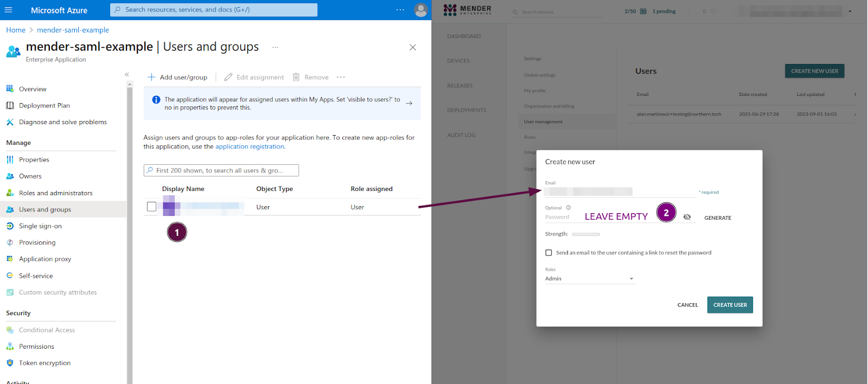Viewport: 868px width, 384px height.
Task: Click the optional password info icon
Action: [x=569, y=208]
